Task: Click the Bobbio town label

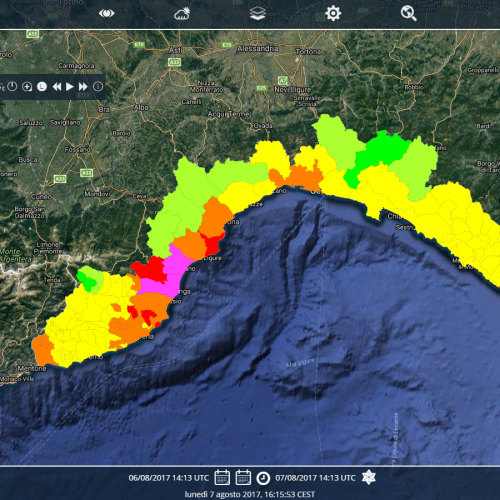Action: pyautogui.click(x=414, y=87)
